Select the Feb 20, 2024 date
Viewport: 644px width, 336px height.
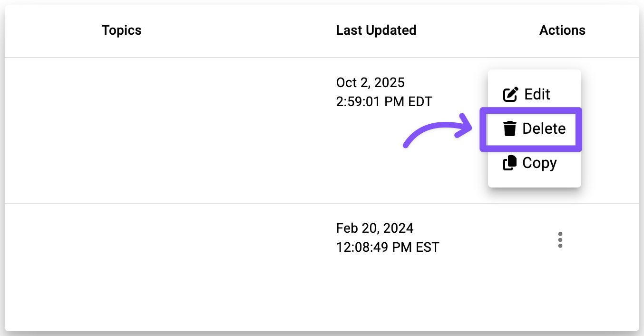pyautogui.click(x=374, y=228)
